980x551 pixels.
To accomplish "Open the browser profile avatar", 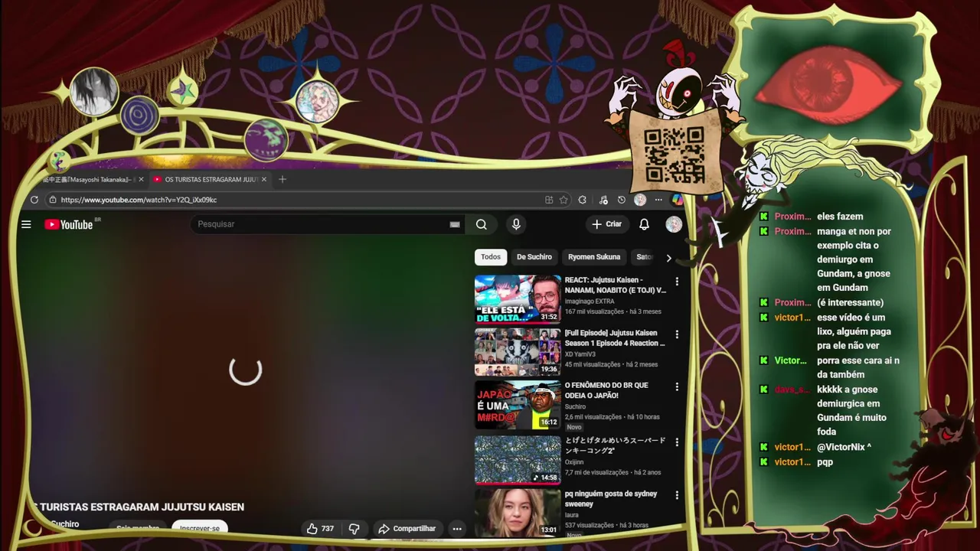I will click(x=640, y=200).
